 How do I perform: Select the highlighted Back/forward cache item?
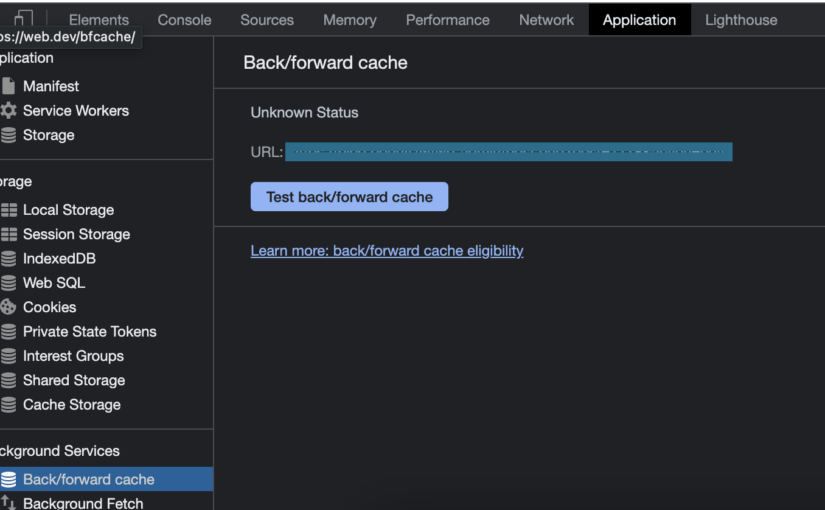tap(88, 479)
